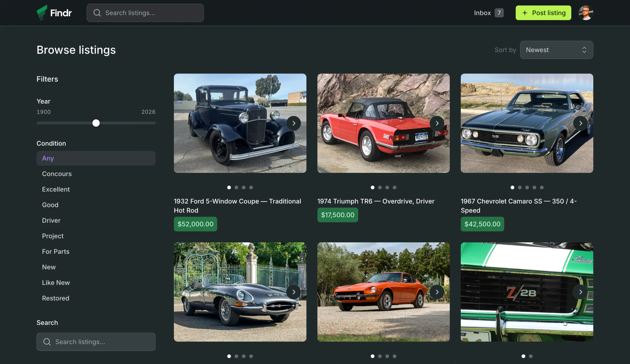The image size is (630, 364).
Task: Filter by Good condition
Action: [x=96, y=205]
